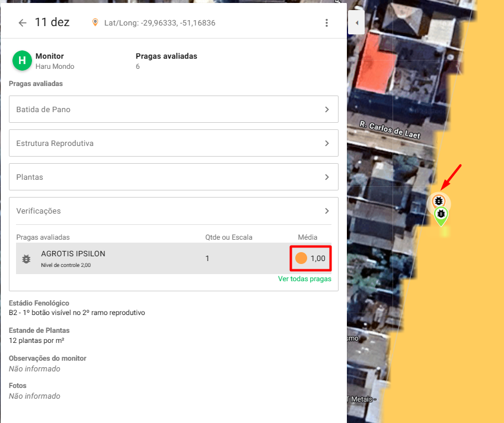This screenshot has width=504, height=423.
Task: Expand the Verificações section chevron
Action: click(x=327, y=211)
